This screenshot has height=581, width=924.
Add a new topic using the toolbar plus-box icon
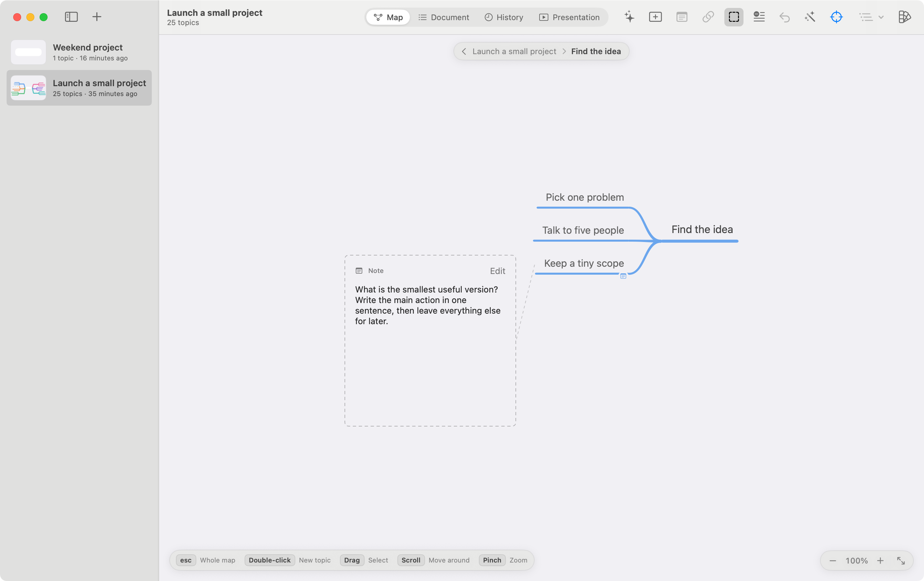point(655,17)
